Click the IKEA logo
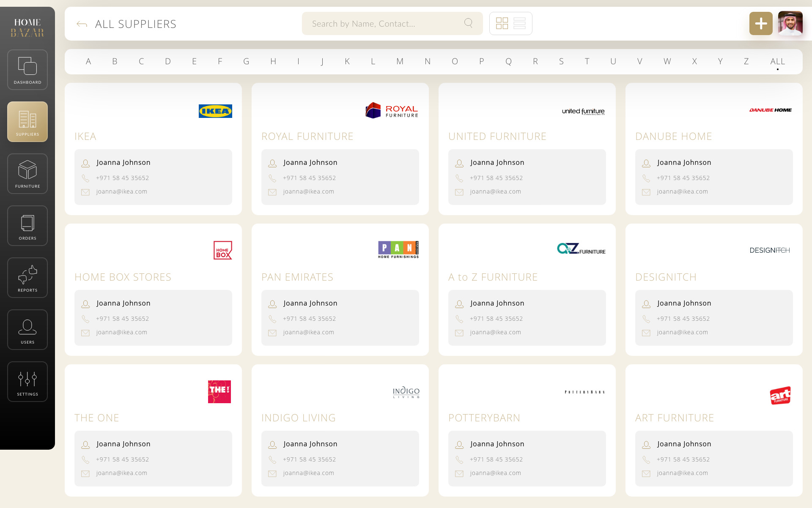This screenshot has width=812, height=508. (x=215, y=111)
